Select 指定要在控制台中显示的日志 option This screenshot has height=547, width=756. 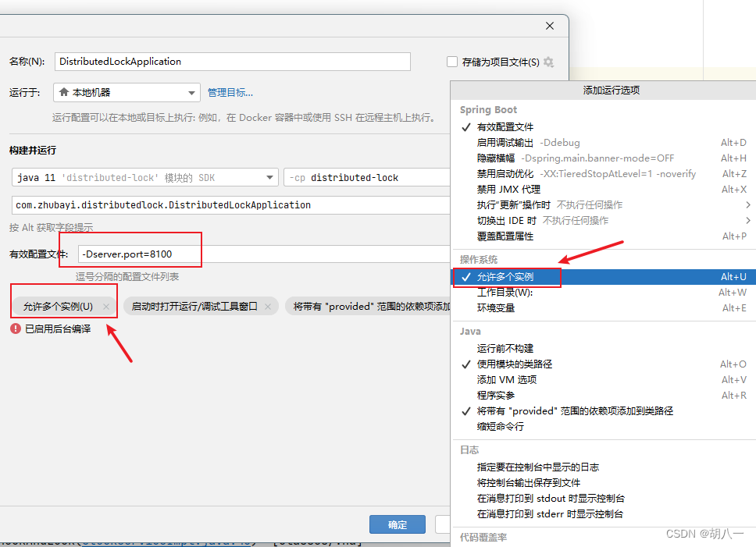click(x=604, y=467)
